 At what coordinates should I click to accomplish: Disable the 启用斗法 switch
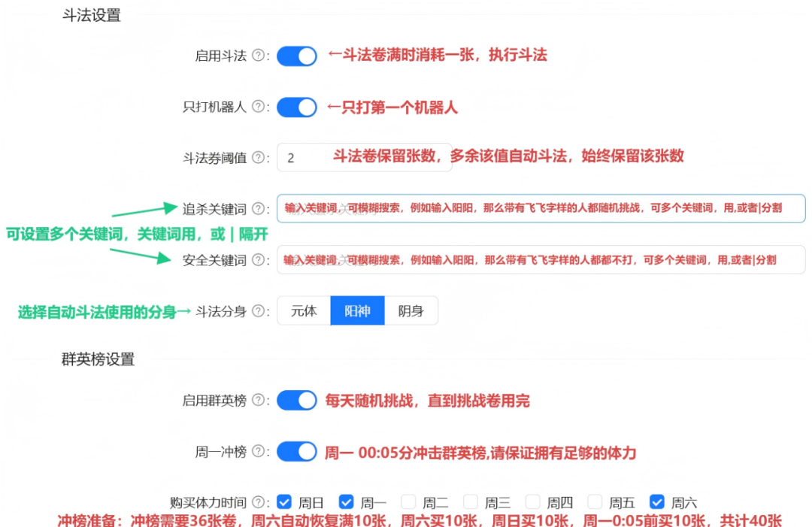coord(297,56)
